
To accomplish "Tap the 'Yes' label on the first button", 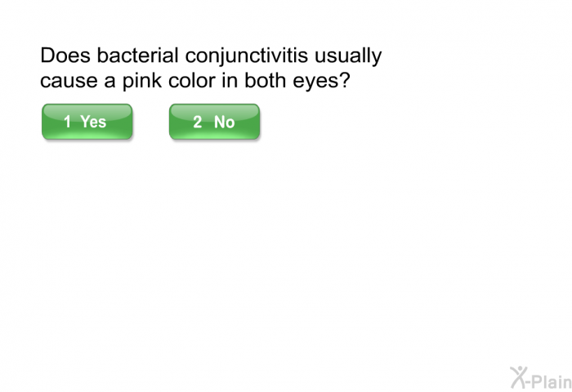I will tap(93, 122).
